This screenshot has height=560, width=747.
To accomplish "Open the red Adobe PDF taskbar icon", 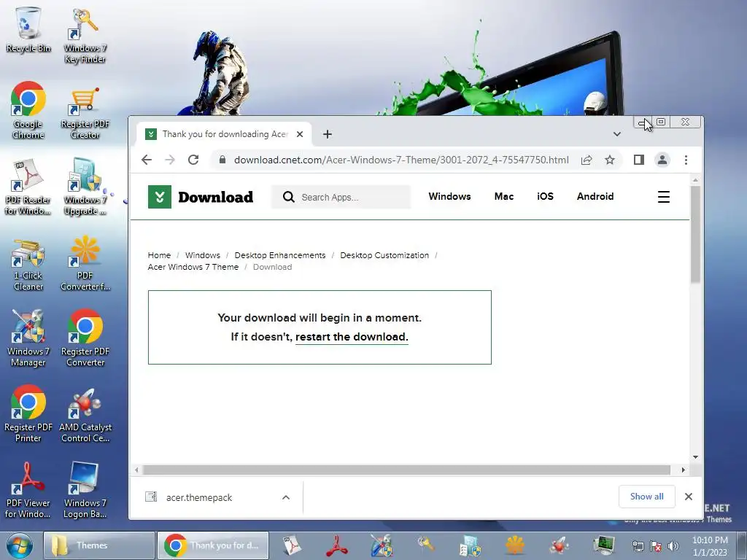I will click(337, 545).
